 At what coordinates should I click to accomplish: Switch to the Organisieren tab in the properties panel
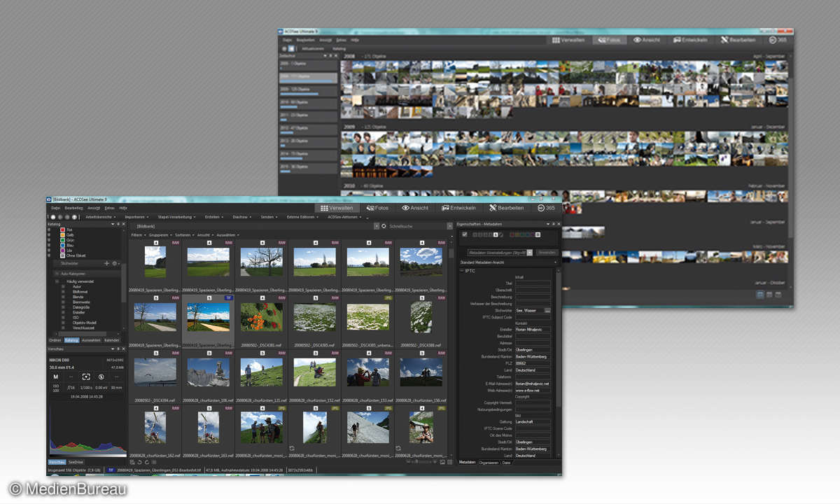click(x=489, y=463)
